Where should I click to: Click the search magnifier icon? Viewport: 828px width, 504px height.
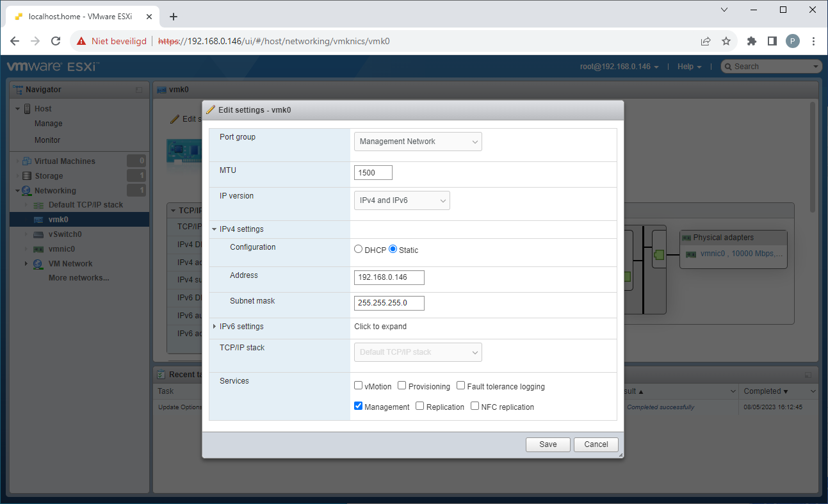tap(730, 66)
